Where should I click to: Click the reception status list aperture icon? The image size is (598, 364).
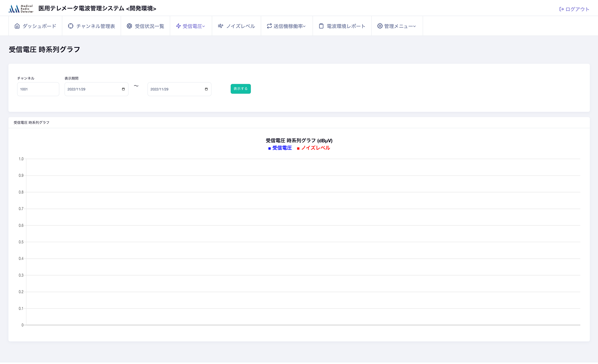click(130, 26)
